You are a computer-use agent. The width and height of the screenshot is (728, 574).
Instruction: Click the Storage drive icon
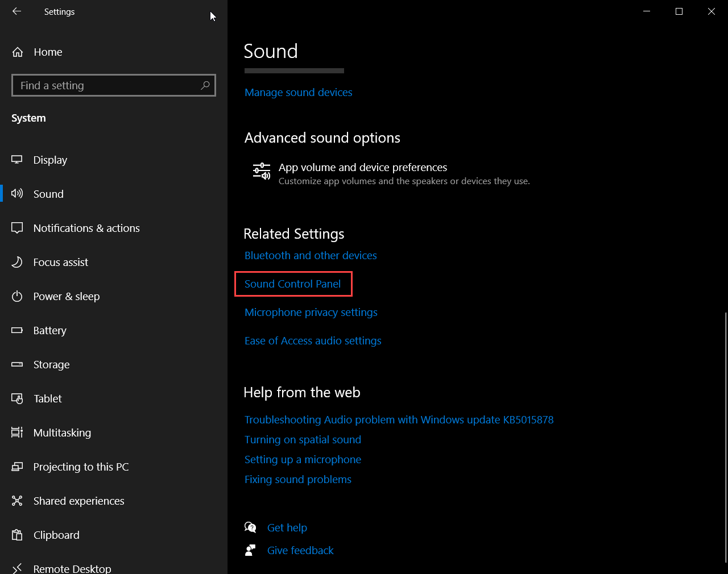point(17,364)
